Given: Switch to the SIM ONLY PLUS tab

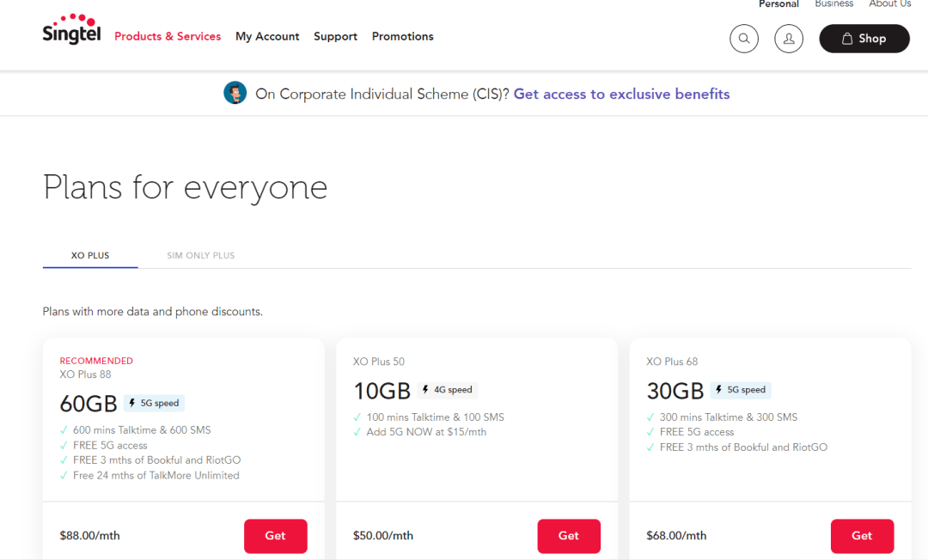Looking at the screenshot, I should pos(200,255).
